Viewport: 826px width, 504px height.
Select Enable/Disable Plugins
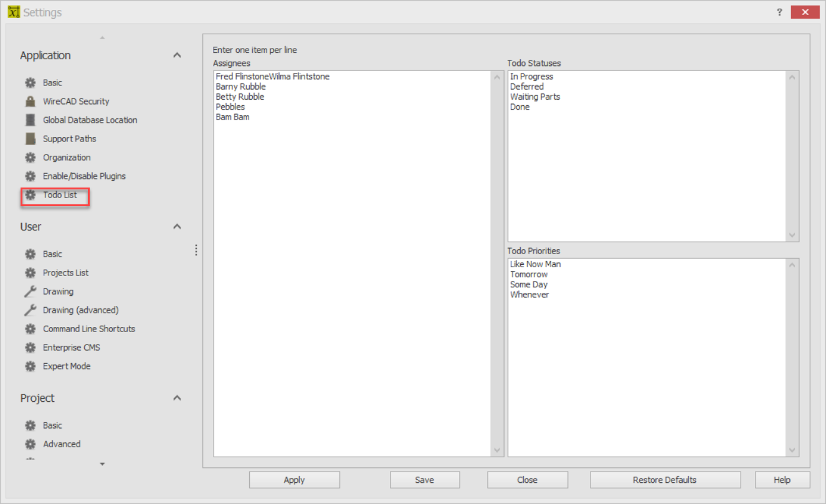pyautogui.click(x=84, y=176)
